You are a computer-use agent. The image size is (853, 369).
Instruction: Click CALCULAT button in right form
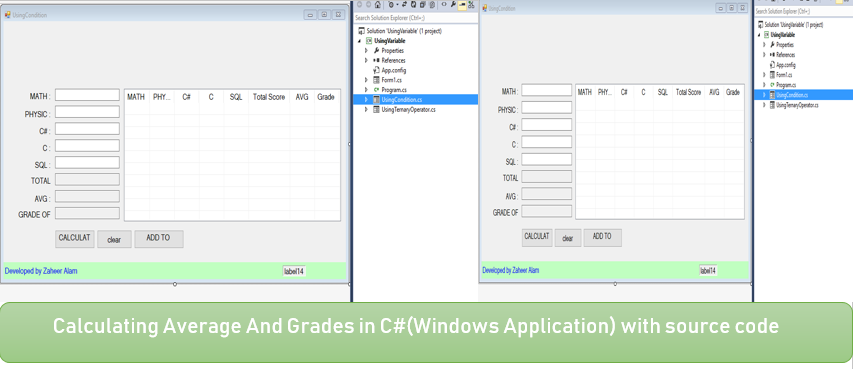click(x=537, y=237)
